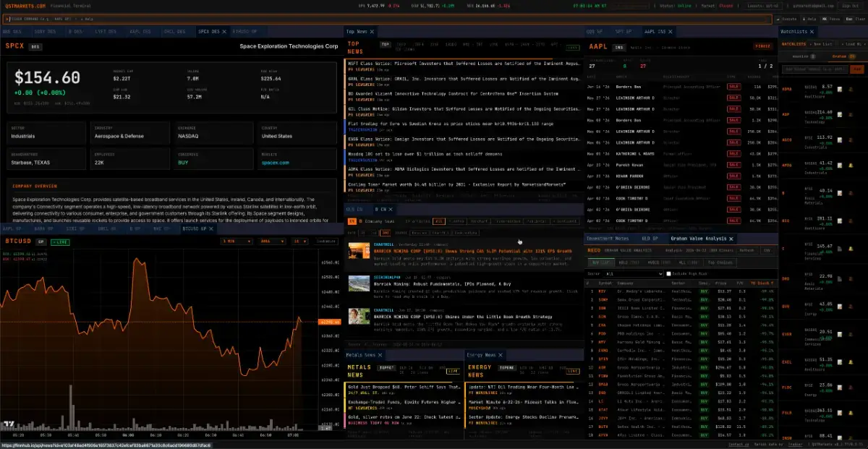Close the Energy News tab

[501, 355]
